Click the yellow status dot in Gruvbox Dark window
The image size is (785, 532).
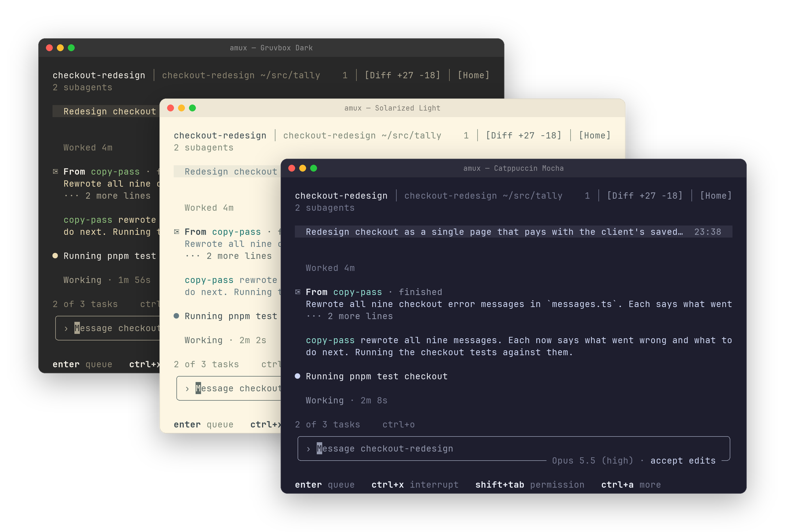55,255
